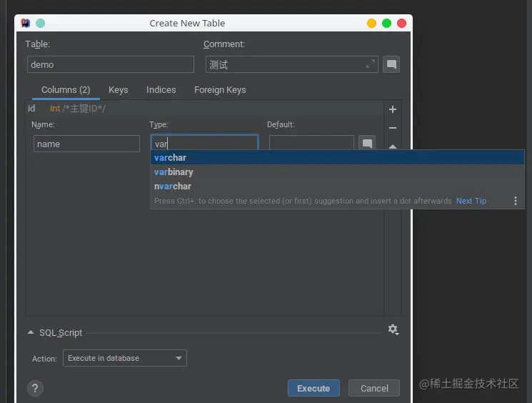Viewport: 532px width, 403px height.
Task: Switch to the Keys tab
Action: click(119, 89)
